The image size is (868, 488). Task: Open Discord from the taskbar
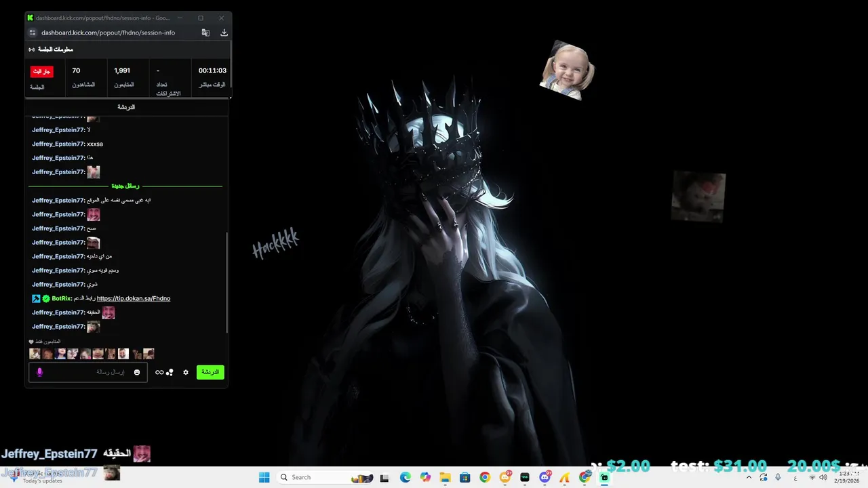pos(545,477)
